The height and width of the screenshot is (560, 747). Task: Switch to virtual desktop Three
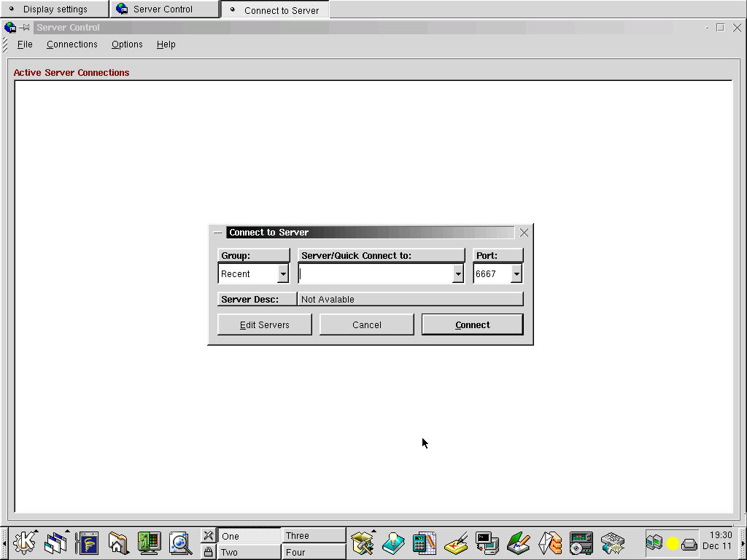(314, 535)
